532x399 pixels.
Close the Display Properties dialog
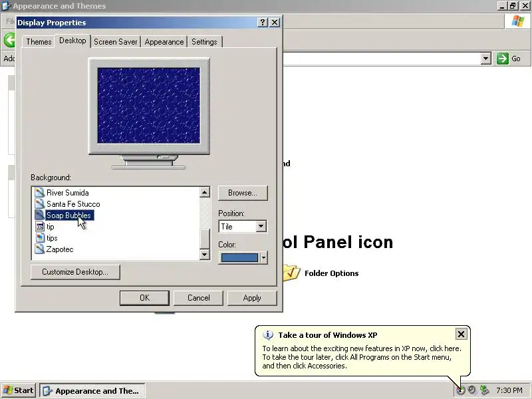pos(275,23)
